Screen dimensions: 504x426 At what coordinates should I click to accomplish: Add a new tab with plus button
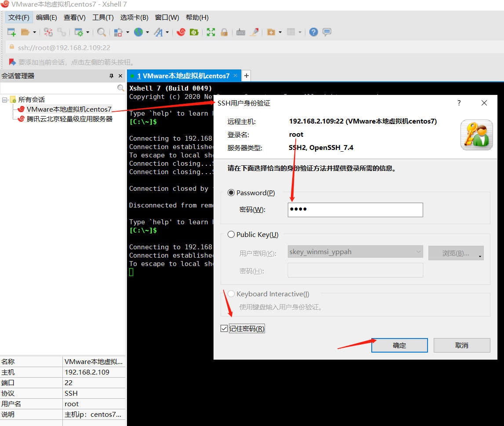(x=246, y=76)
